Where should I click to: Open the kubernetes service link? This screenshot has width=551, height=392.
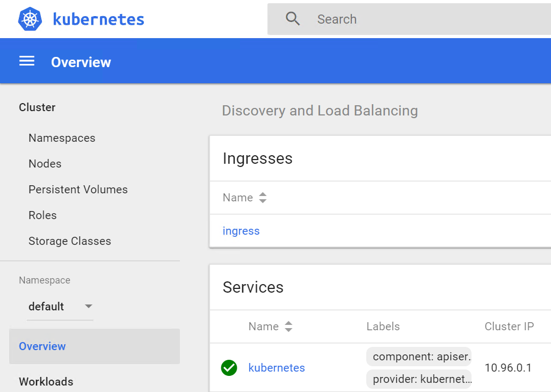point(277,368)
